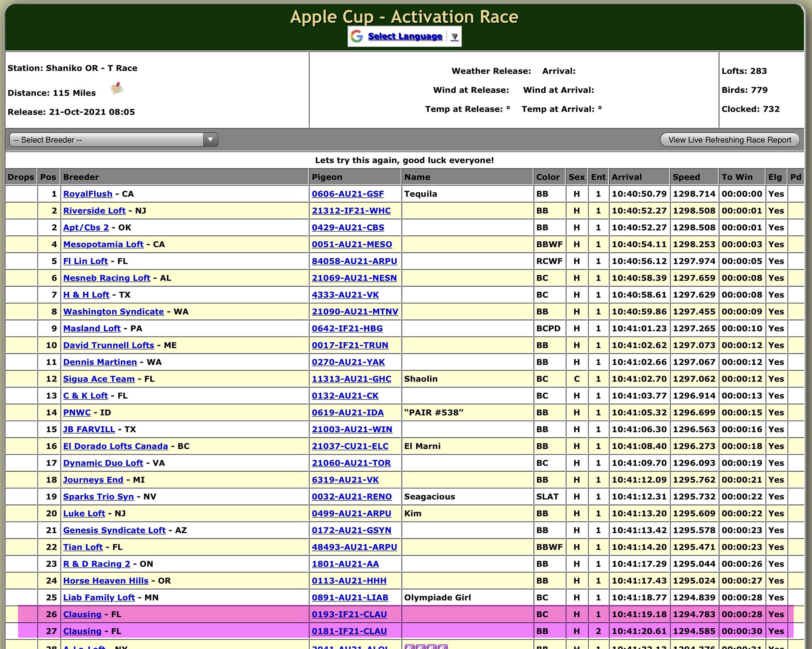Viewport: 812px width, 649px height.
Task: Open the Mesopotamia Loft breeder link
Action: (x=103, y=244)
